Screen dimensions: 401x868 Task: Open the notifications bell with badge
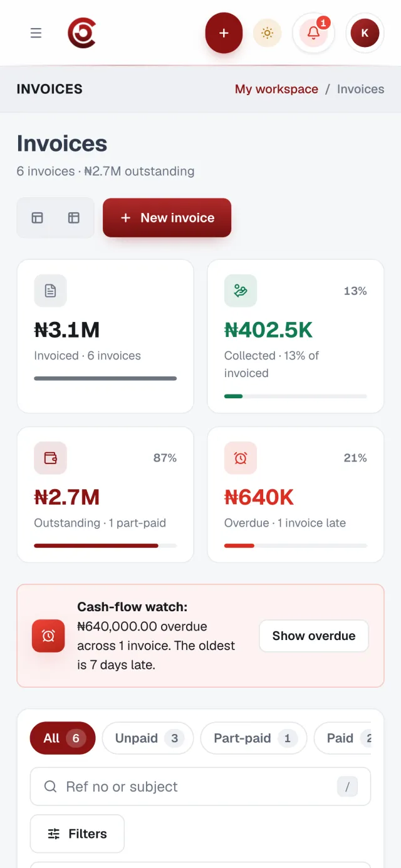pos(314,33)
